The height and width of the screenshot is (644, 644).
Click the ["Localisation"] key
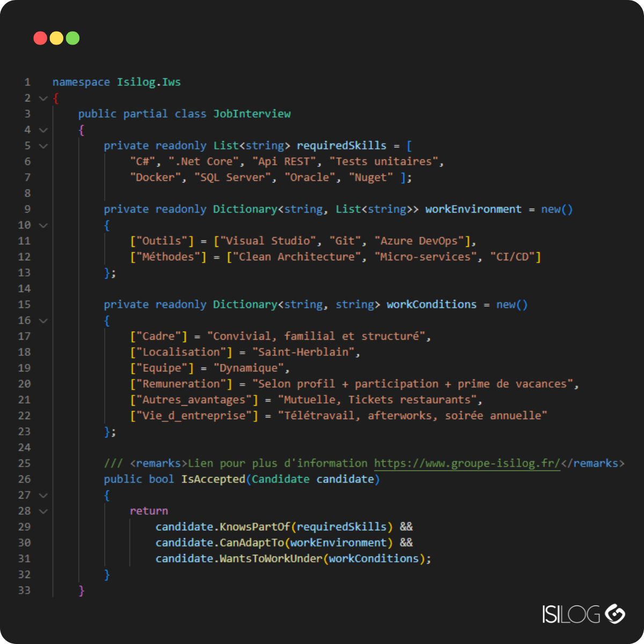181,352
